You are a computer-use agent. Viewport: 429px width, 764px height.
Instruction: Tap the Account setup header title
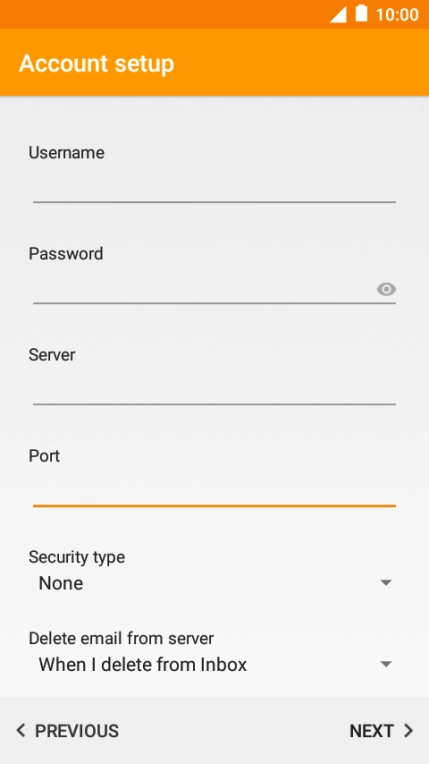(97, 64)
